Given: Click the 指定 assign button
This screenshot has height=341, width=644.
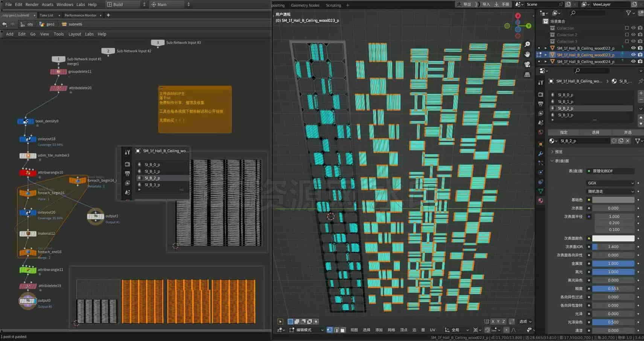Looking at the screenshot, I should 563,132.
